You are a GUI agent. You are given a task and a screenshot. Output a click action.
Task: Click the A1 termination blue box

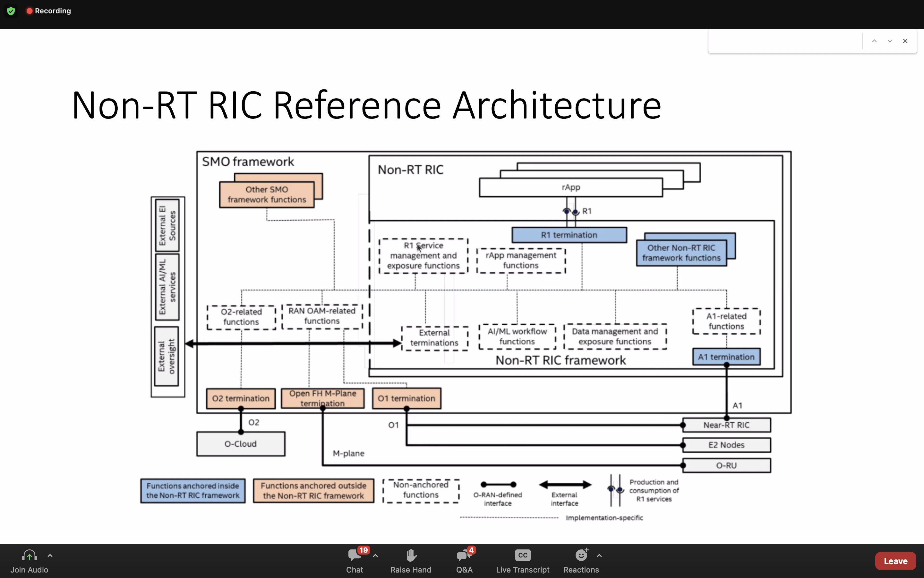click(x=726, y=357)
